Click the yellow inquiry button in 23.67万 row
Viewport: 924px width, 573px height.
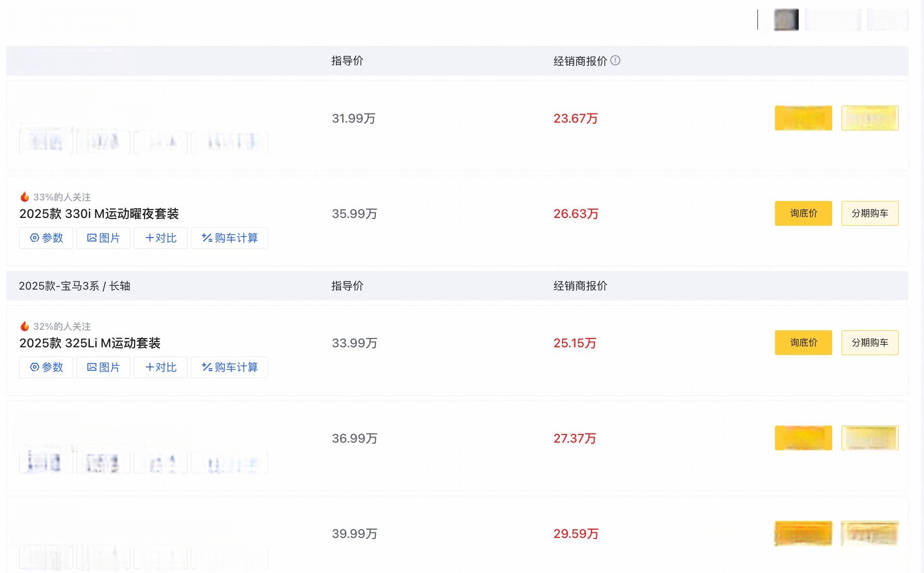tap(803, 118)
